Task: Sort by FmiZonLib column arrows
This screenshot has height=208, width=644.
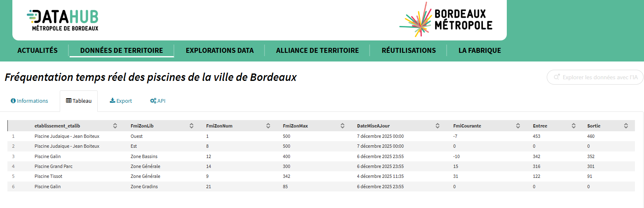Action: pyautogui.click(x=192, y=126)
